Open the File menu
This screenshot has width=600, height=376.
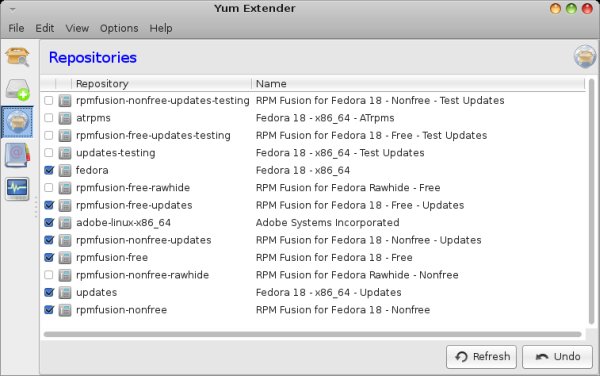click(16, 28)
